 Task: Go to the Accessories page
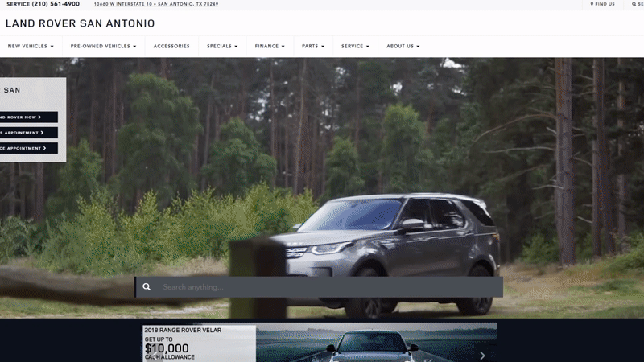pos(171,47)
